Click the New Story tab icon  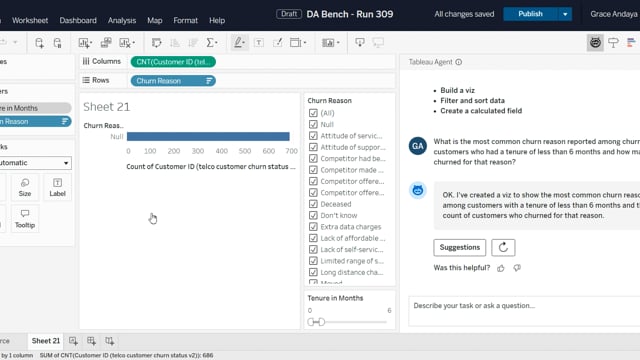[109, 341]
